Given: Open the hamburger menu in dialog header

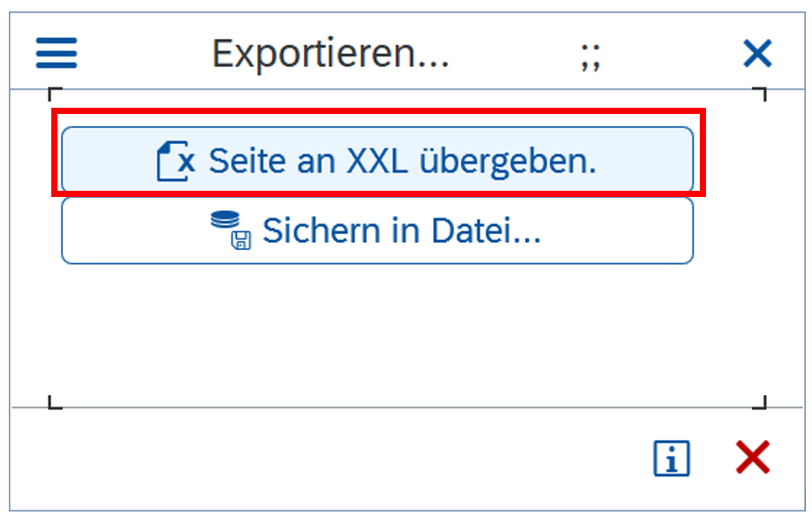Looking at the screenshot, I should (57, 54).
